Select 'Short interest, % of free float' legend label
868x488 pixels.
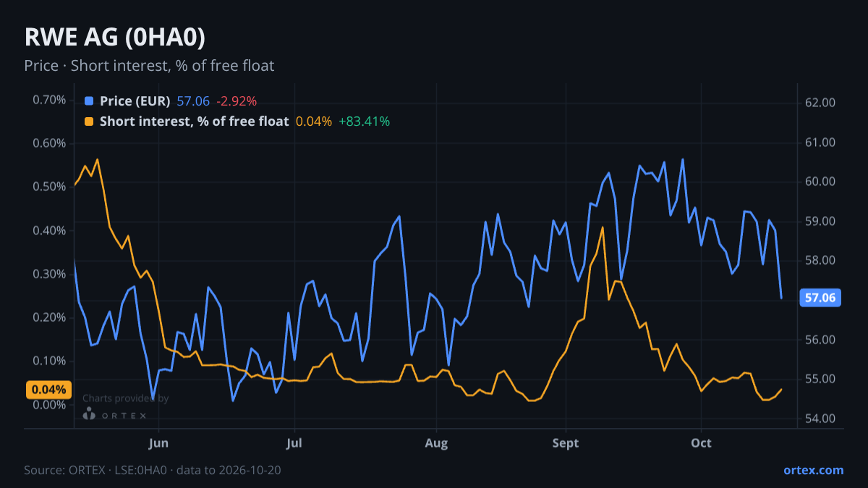click(x=195, y=121)
